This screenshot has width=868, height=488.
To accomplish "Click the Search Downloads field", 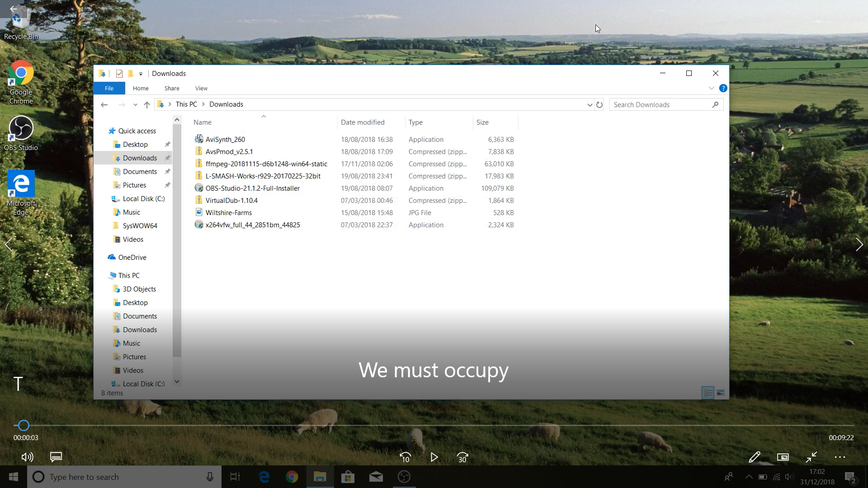I will pyautogui.click(x=660, y=105).
